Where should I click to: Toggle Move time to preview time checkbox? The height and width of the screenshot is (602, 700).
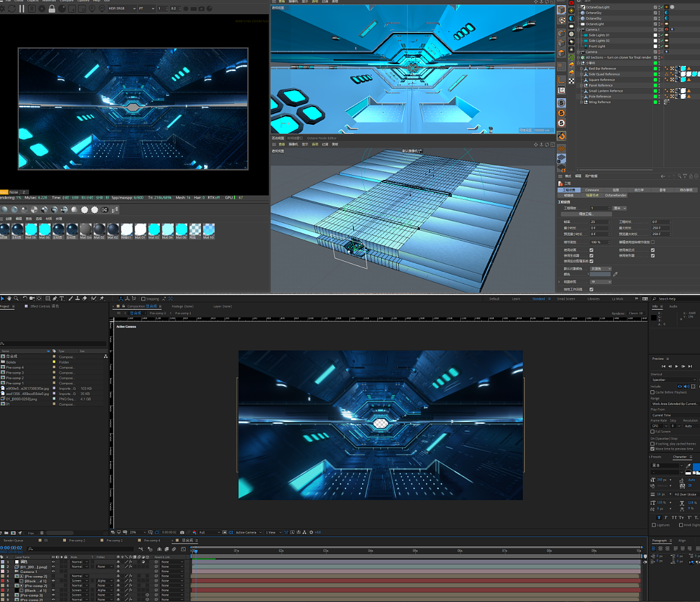click(x=652, y=449)
